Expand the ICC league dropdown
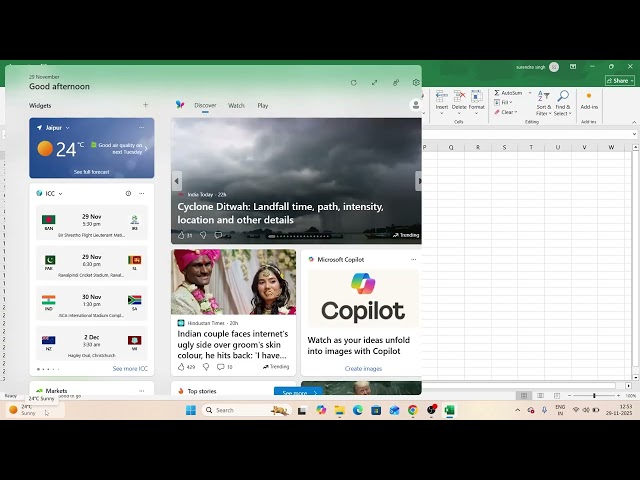This screenshot has height=480, width=640. tap(60, 194)
